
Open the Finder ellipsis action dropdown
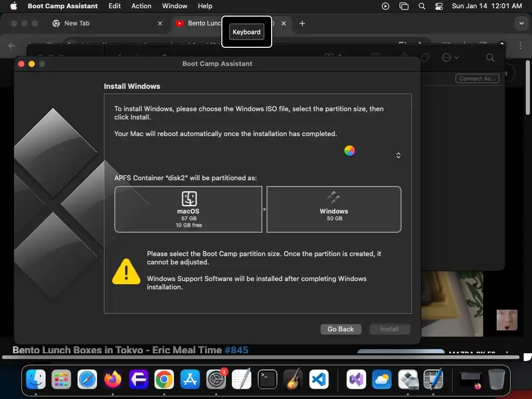(x=450, y=57)
